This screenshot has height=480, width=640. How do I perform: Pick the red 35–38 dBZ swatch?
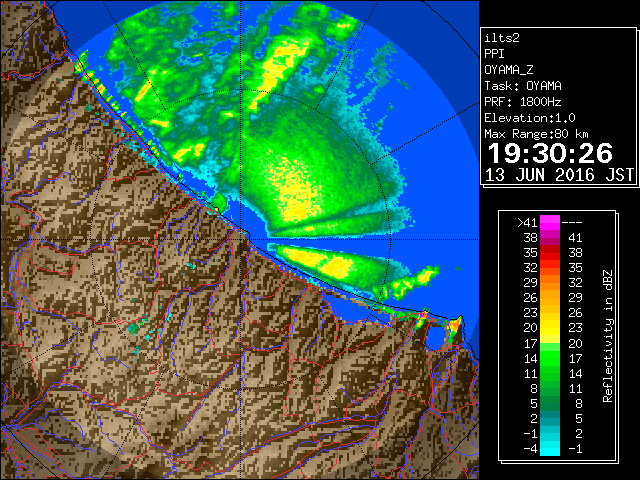coord(550,253)
